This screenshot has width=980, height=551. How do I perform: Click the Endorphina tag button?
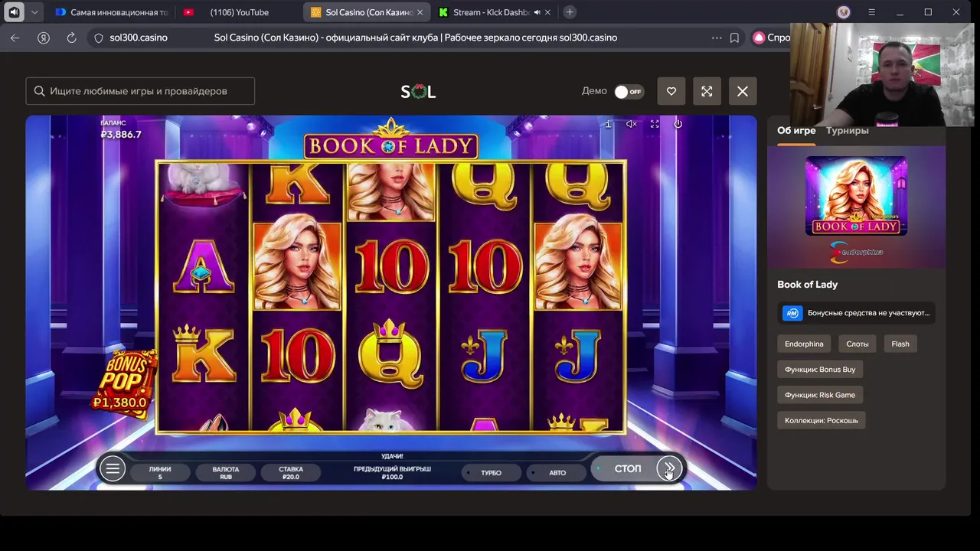[x=804, y=344]
